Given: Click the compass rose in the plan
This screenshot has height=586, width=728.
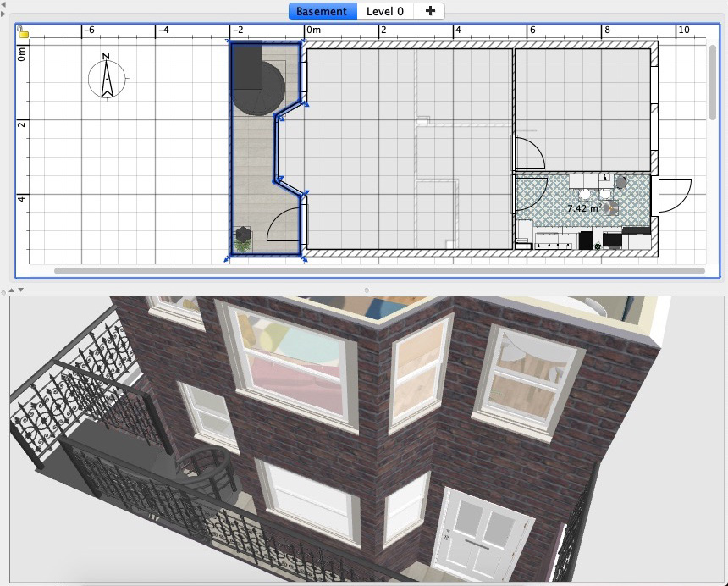Looking at the screenshot, I should click(x=107, y=76).
